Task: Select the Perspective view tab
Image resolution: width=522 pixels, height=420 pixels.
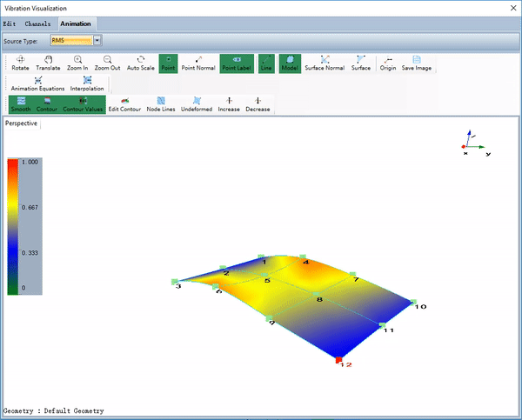Action: [21, 123]
